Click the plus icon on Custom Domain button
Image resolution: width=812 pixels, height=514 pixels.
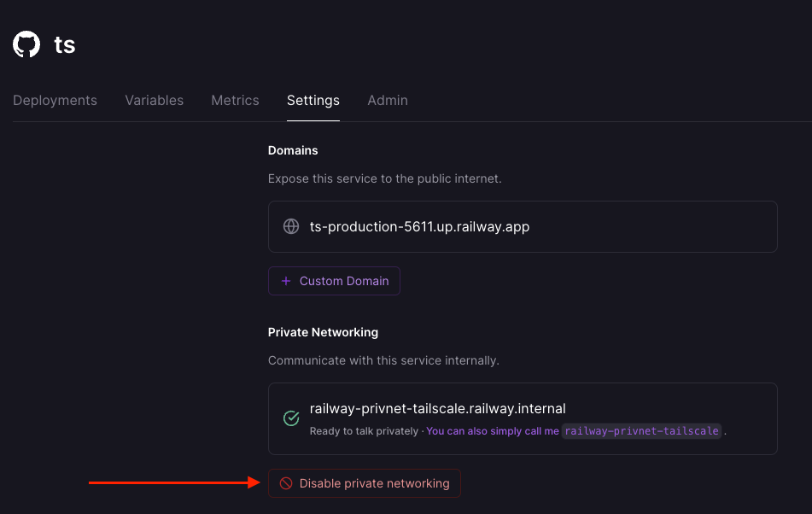(286, 280)
